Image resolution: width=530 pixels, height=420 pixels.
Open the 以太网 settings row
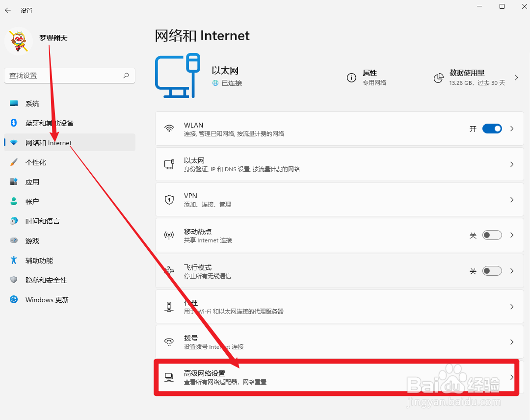(x=339, y=164)
